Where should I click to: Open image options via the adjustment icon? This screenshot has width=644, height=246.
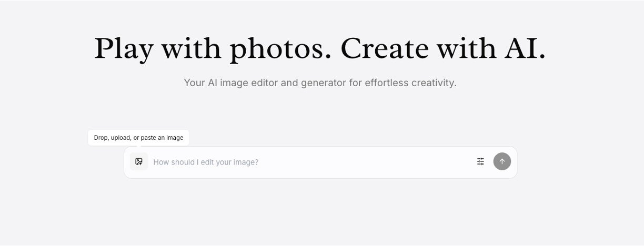[480, 162]
